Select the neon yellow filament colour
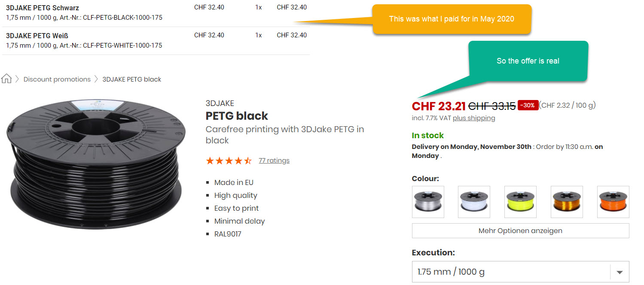Viewport: 644px width, 285px height. pyautogui.click(x=520, y=202)
